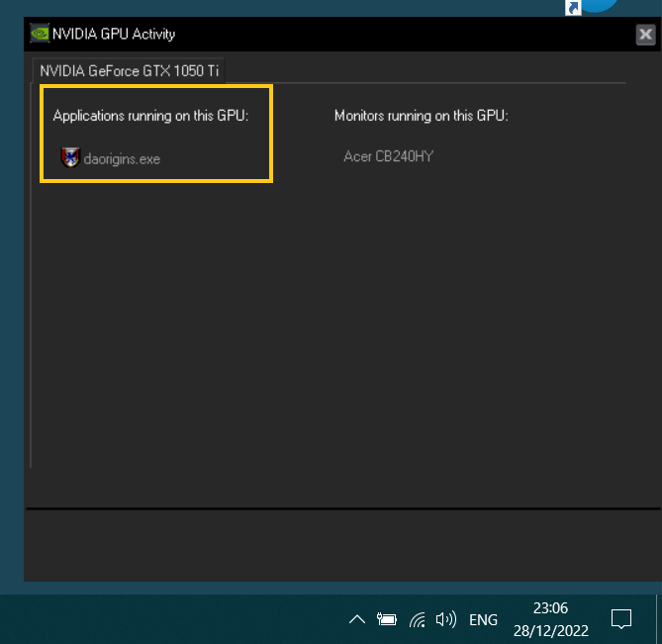Screen dimensions: 662x644
Task: Switch the ENG input language indicator
Action: (x=483, y=620)
